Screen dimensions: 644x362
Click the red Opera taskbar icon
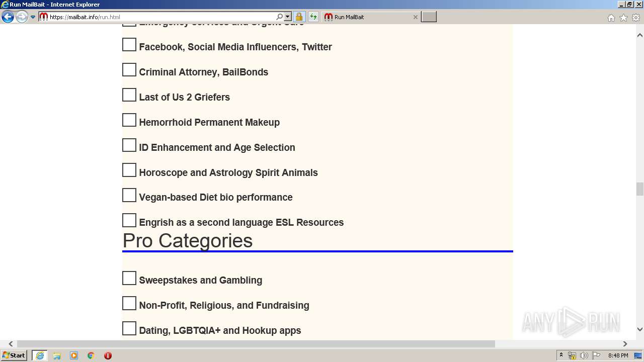coord(108,355)
